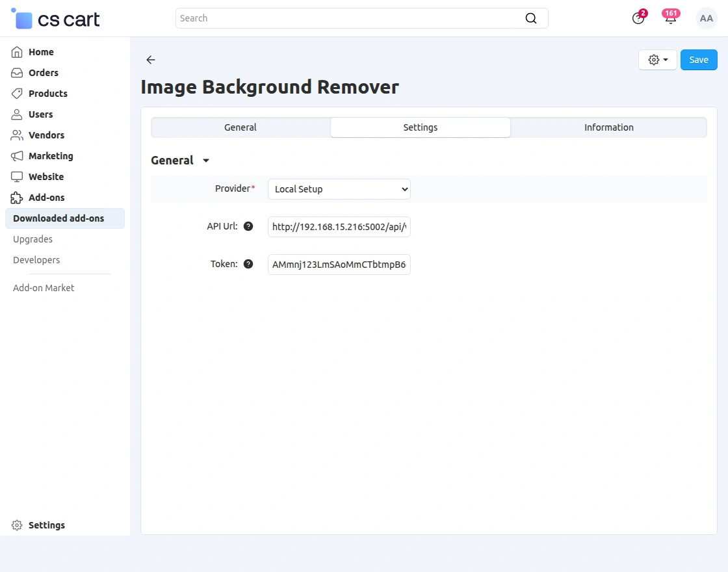Open the help center icon

tap(638, 18)
